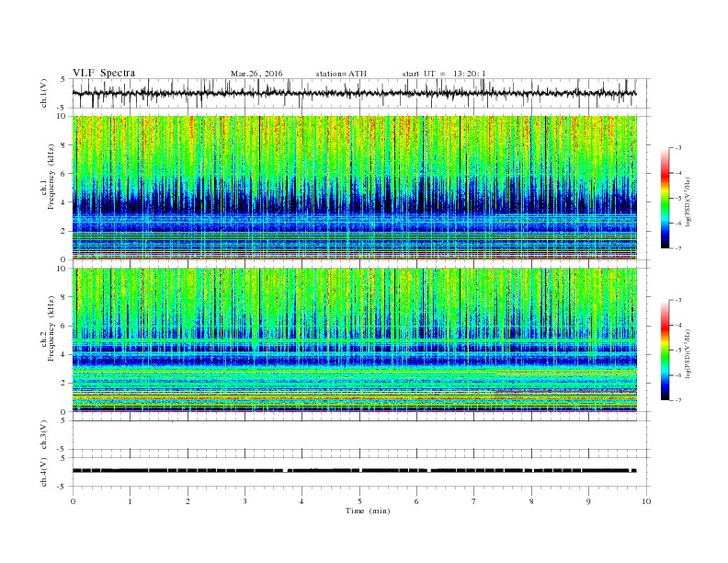Click time axis tick label "0"
This screenshot has width=728, height=563.
73,501
